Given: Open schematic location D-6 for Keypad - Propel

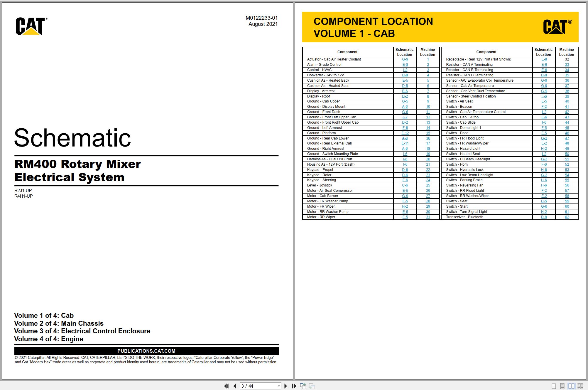Looking at the screenshot, I should (x=405, y=170).
